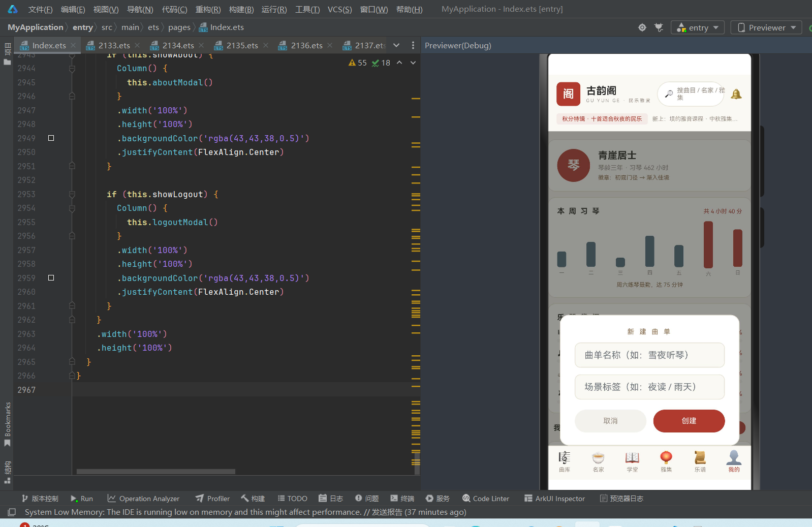The image size is (812, 527).
Task: Click the DevEco Studio logo icon
Action: (x=13, y=9)
